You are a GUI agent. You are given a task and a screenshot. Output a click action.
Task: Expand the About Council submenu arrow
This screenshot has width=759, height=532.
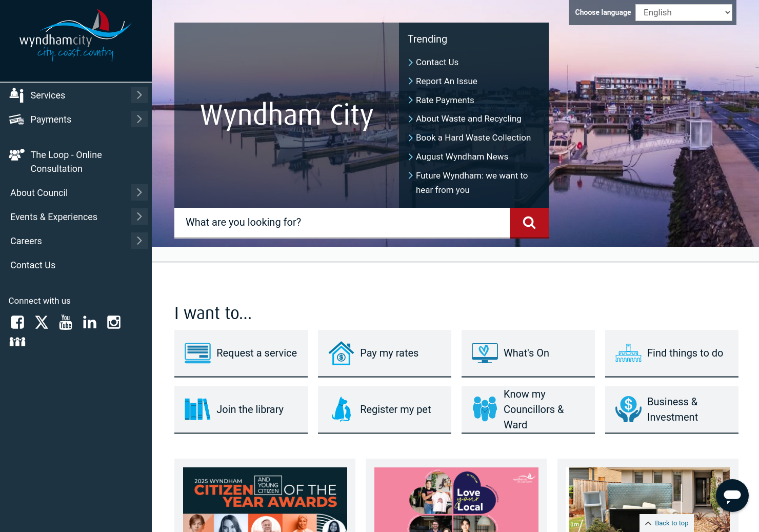[139, 192]
